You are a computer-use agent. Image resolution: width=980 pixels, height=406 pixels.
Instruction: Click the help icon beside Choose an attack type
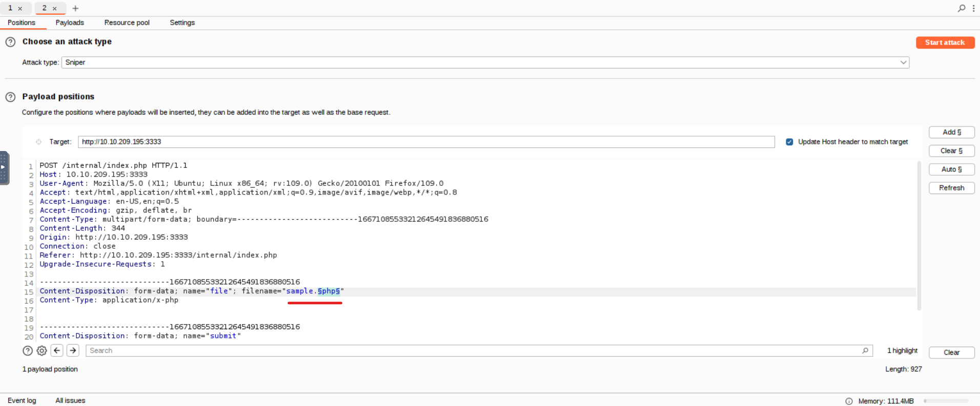click(x=10, y=42)
